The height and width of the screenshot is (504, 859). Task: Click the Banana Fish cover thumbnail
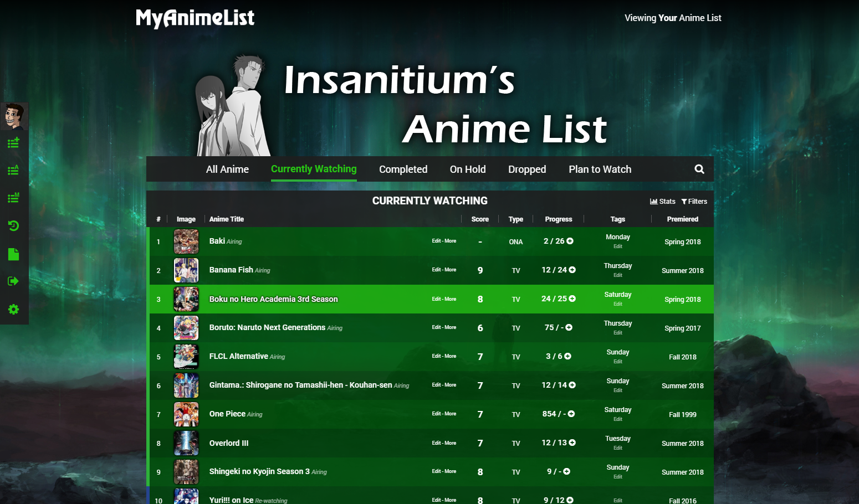pyautogui.click(x=186, y=270)
